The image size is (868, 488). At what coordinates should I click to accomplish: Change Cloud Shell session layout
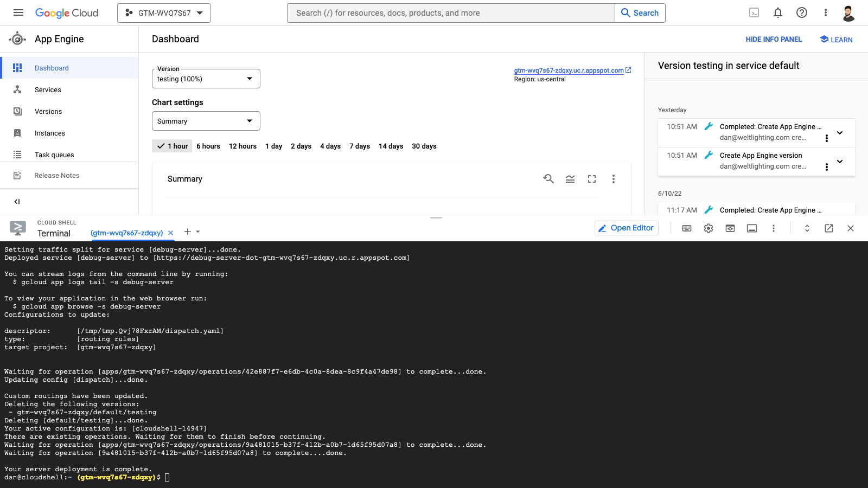point(752,228)
